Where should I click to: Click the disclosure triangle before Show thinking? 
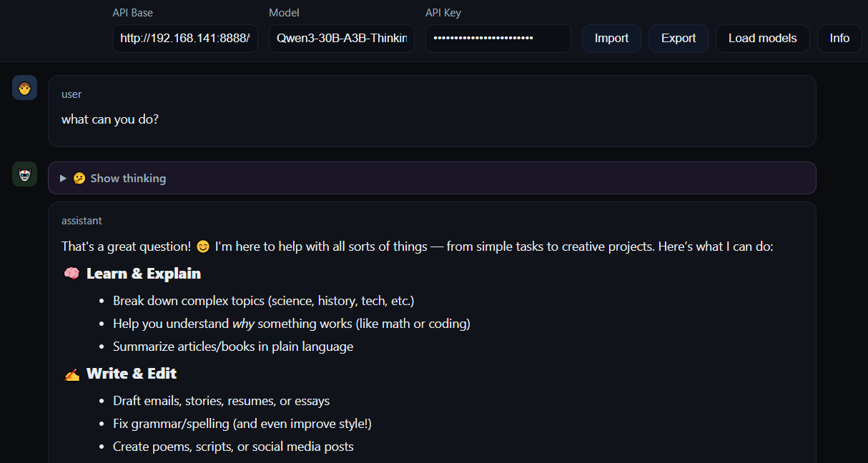[x=62, y=178]
